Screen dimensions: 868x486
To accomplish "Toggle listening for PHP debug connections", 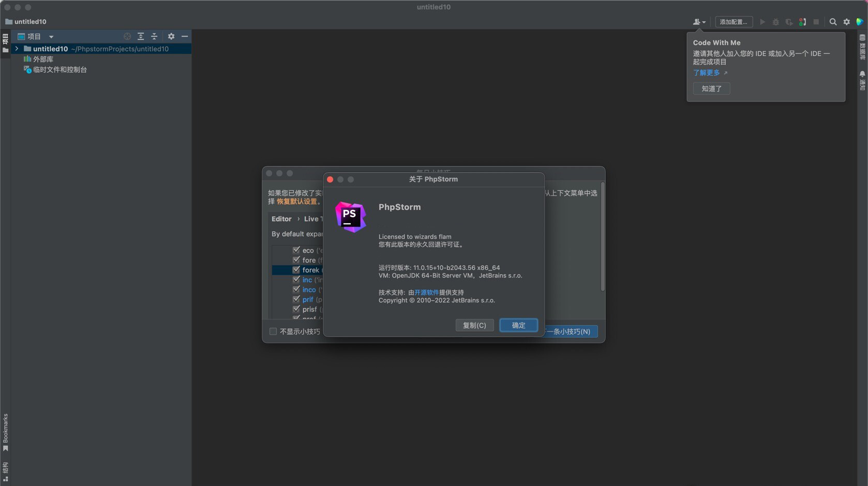I will [802, 22].
